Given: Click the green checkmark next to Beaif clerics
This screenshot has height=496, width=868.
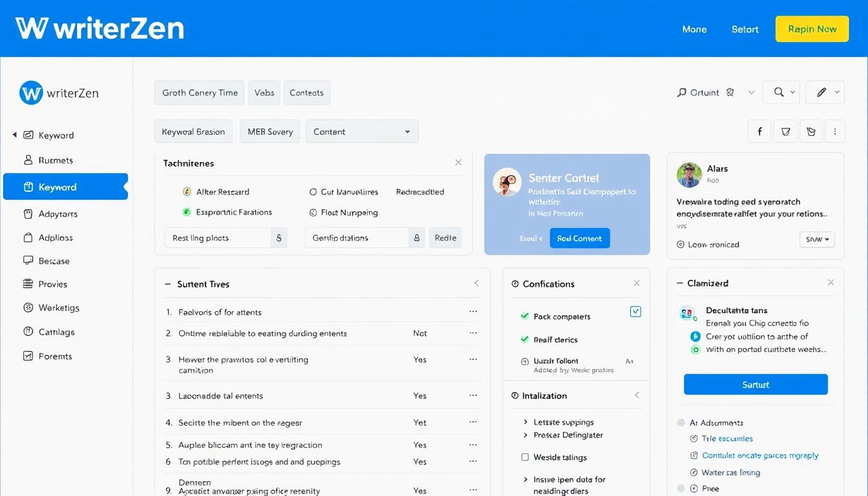Looking at the screenshot, I should (x=524, y=339).
